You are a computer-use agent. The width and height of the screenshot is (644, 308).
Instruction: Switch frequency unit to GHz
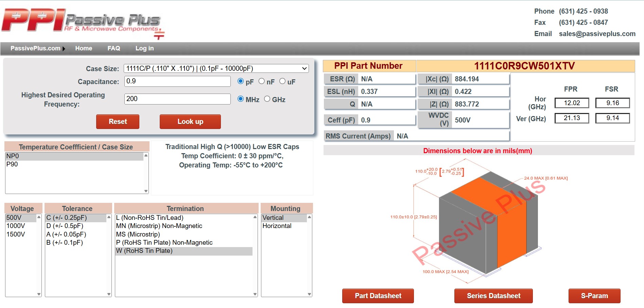[267, 99]
